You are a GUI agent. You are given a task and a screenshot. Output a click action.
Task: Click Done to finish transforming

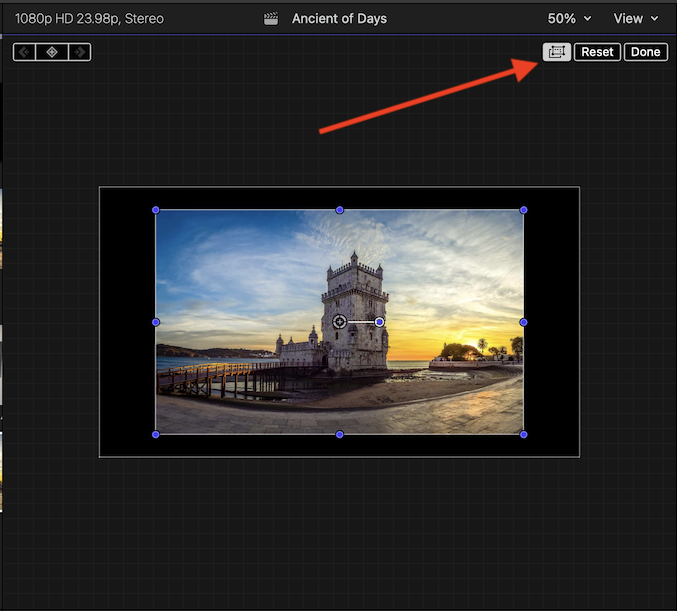646,52
